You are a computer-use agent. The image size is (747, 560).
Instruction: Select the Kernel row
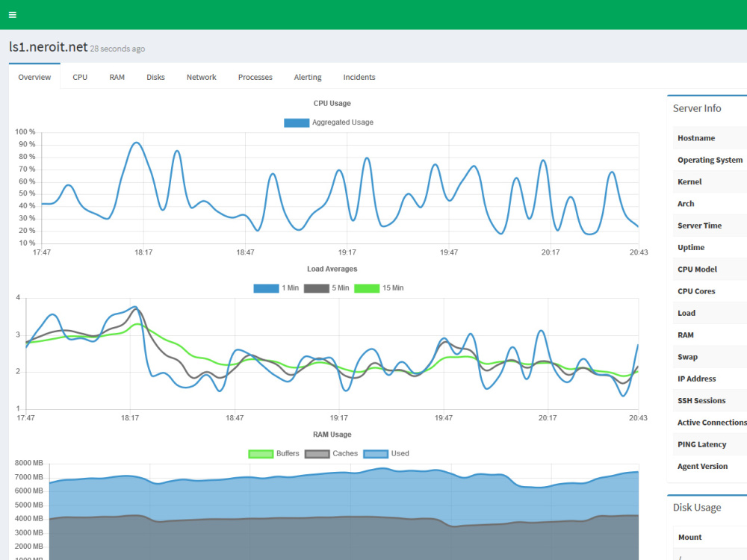(710, 182)
